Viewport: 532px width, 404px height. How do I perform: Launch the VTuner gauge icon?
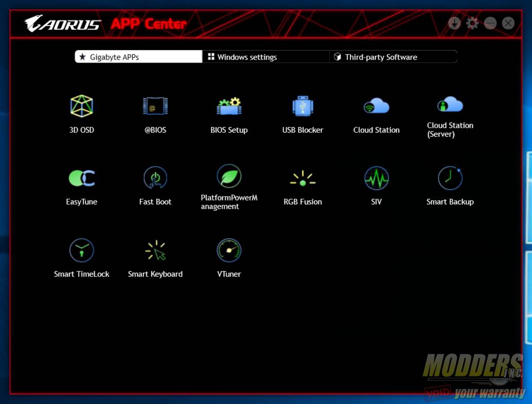229,250
